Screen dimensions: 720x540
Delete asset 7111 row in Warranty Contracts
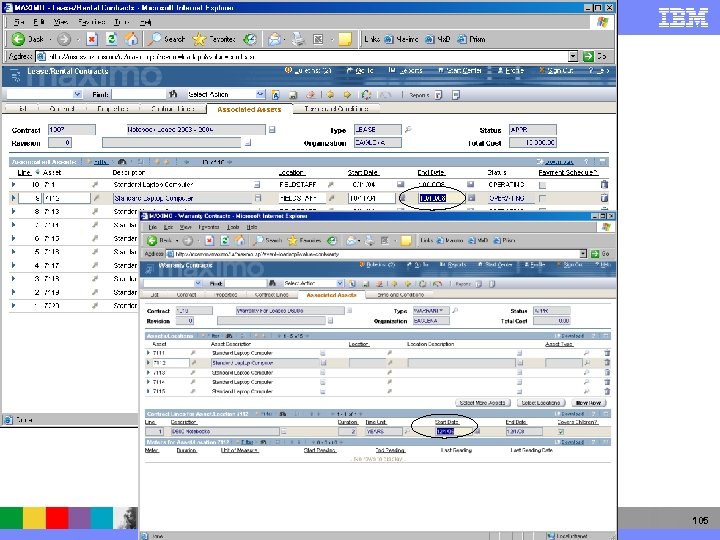click(x=607, y=353)
